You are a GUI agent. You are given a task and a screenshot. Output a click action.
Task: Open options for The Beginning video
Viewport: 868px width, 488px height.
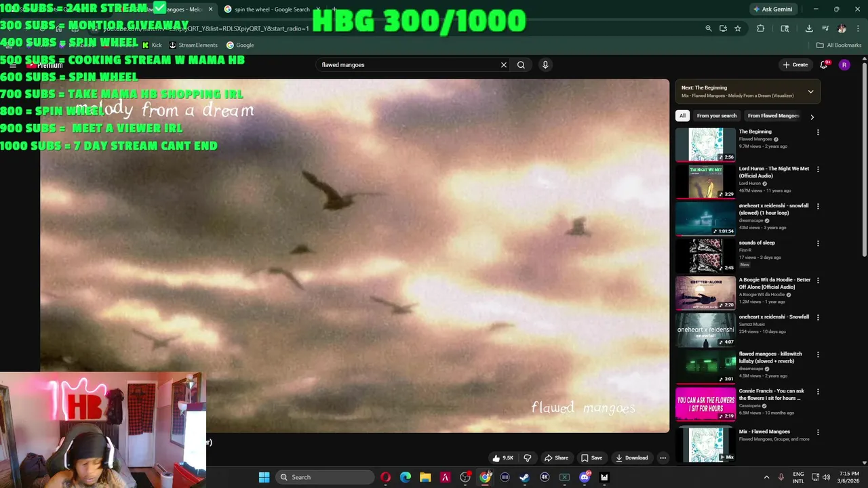818,132
